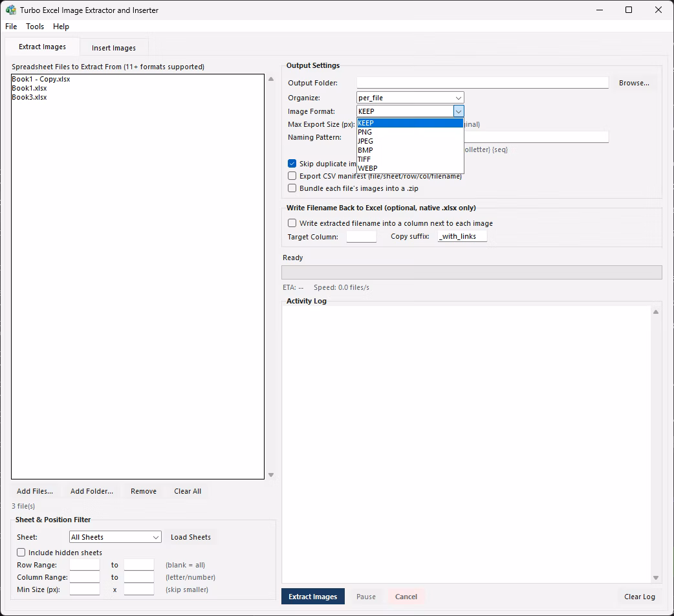Image resolution: width=674 pixels, height=616 pixels.
Task: Click the Target Column input field
Action: pos(362,236)
